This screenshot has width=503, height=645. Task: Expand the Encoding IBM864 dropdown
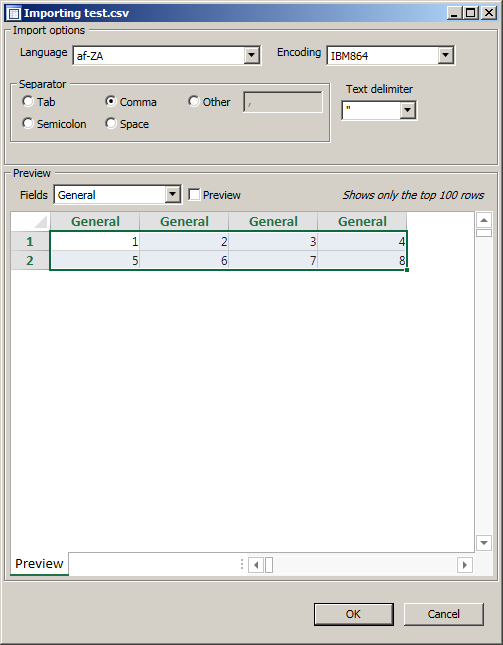(x=445, y=55)
